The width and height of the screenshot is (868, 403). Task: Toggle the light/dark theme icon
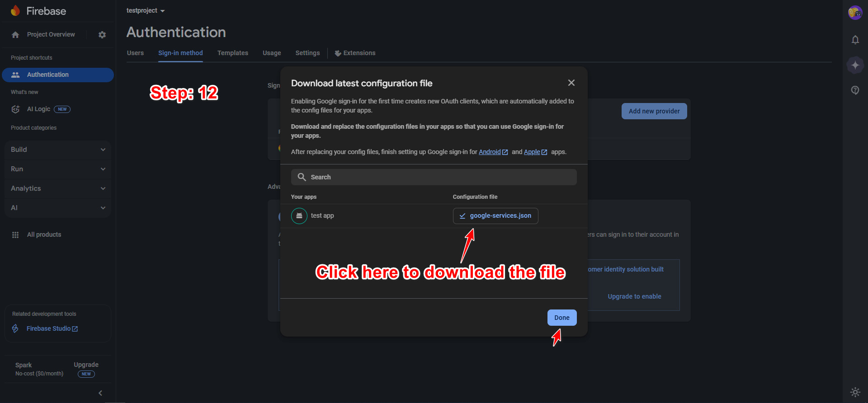[x=855, y=392]
